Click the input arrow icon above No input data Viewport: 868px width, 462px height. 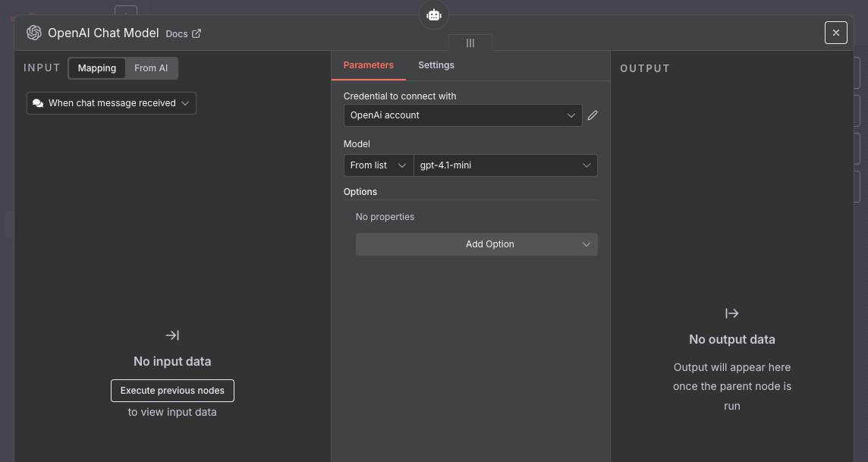pos(172,335)
